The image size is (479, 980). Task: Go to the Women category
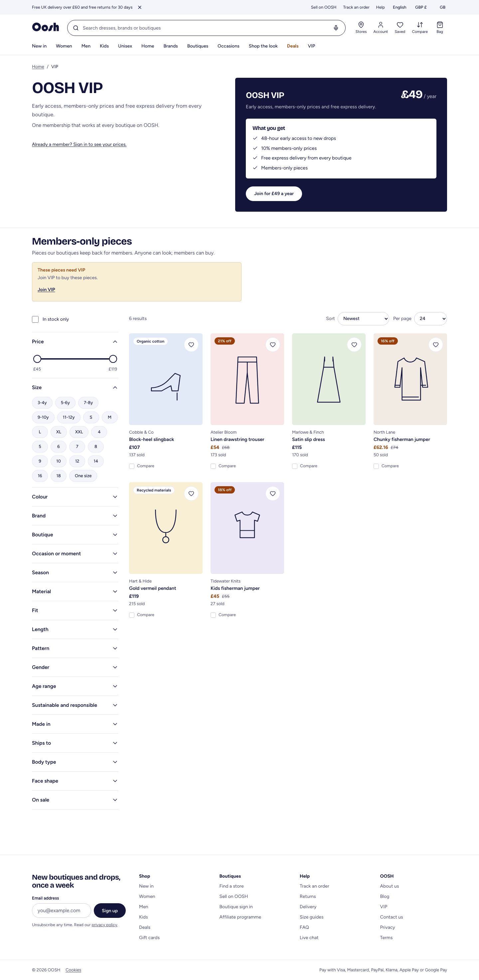pyautogui.click(x=64, y=46)
